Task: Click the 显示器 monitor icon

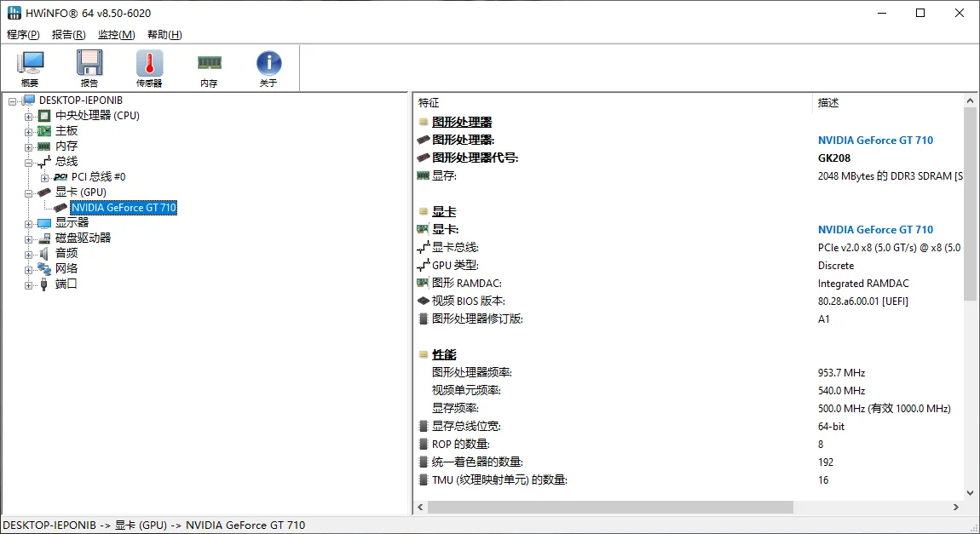Action: click(x=44, y=223)
